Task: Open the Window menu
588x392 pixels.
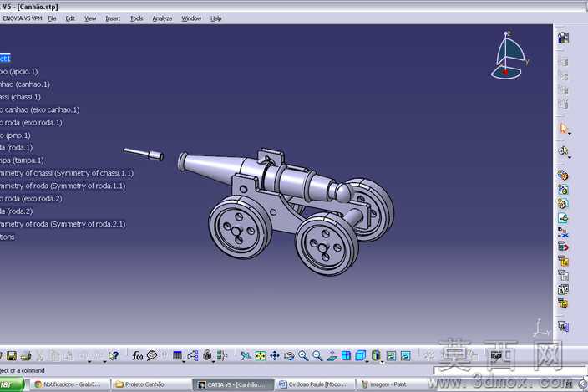Action: pos(191,18)
